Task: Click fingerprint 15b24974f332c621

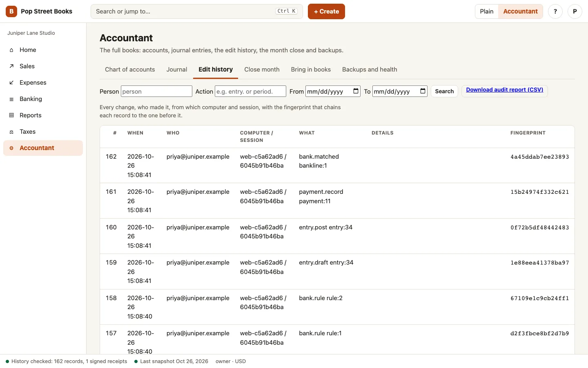Action: tap(539, 192)
